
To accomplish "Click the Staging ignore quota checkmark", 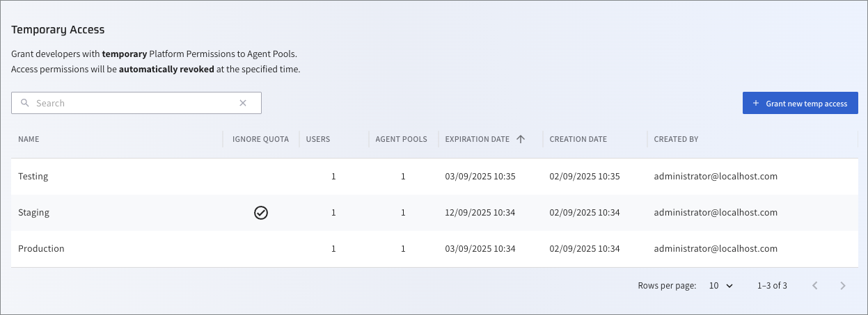I will pyautogui.click(x=261, y=213).
